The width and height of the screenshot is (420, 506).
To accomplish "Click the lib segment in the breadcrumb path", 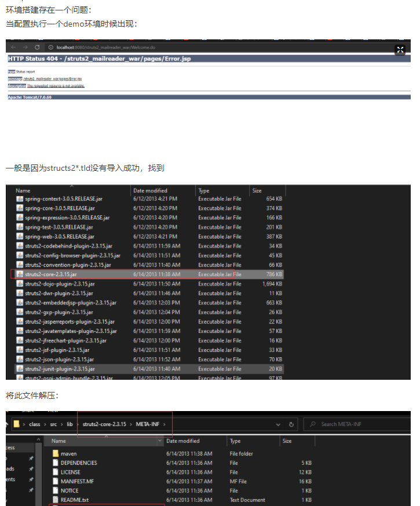I will [x=70, y=424].
